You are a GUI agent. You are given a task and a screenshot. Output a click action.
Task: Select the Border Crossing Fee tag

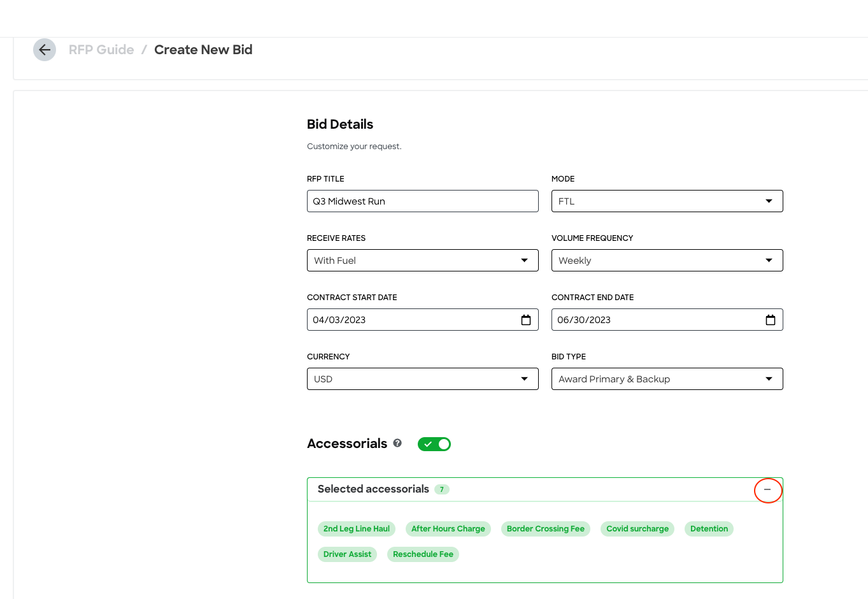tap(545, 529)
